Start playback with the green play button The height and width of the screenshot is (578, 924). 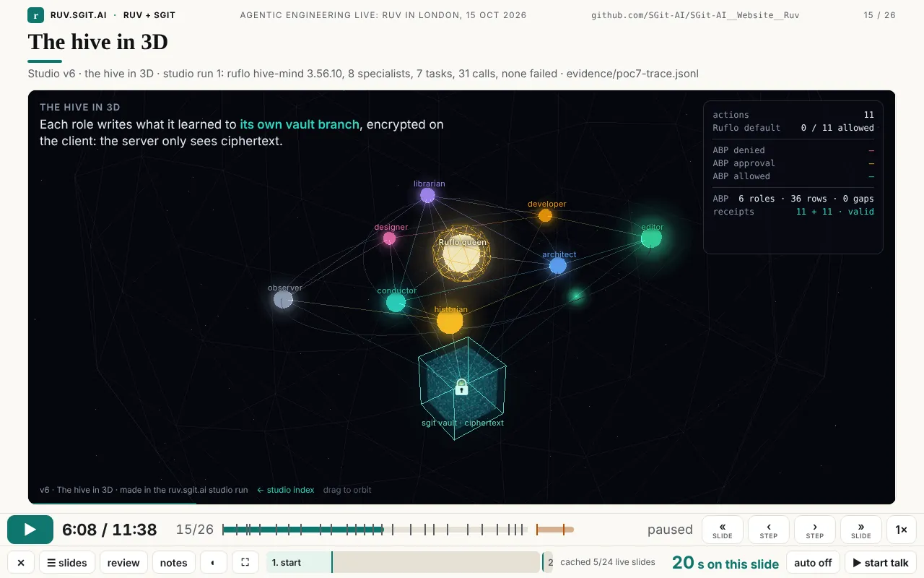pos(30,530)
